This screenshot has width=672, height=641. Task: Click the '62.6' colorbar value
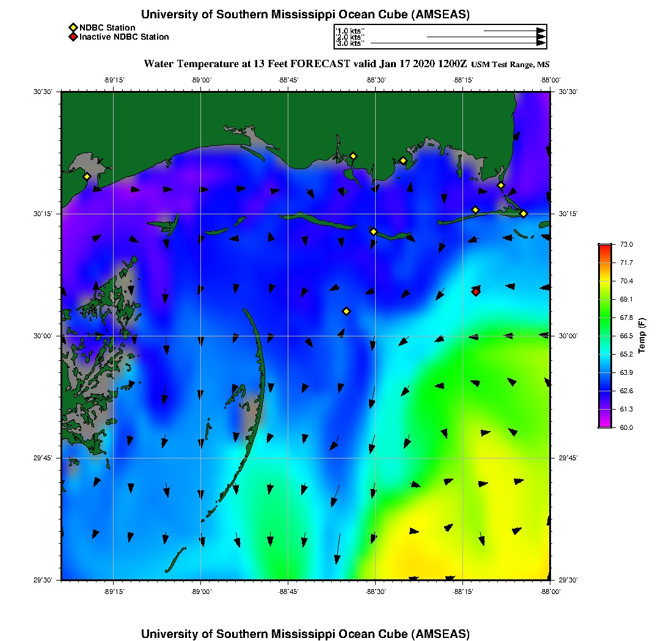click(626, 391)
